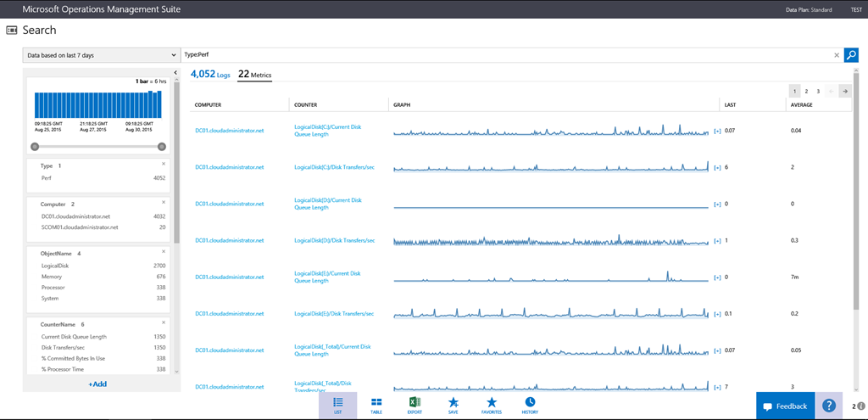Image resolution: width=868 pixels, height=420 pixels.
Task: Open the time range dropdown
Action: tap(101, 55)
